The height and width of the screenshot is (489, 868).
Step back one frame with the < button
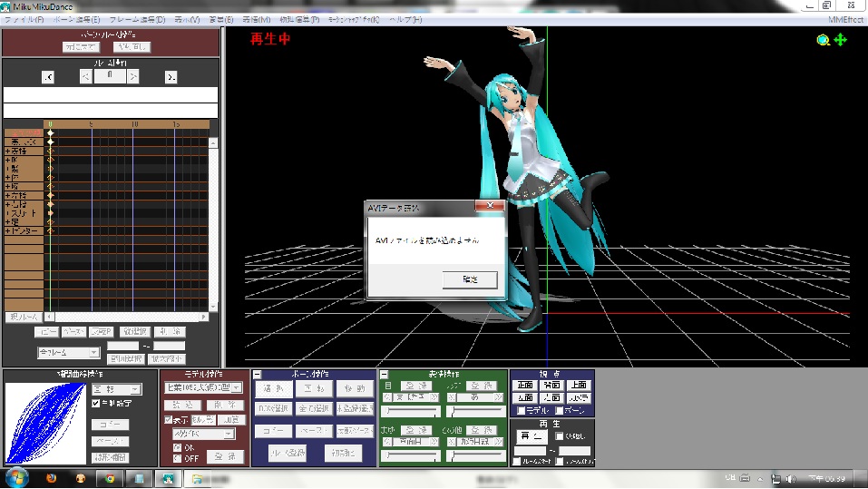(x=86, y=77)
